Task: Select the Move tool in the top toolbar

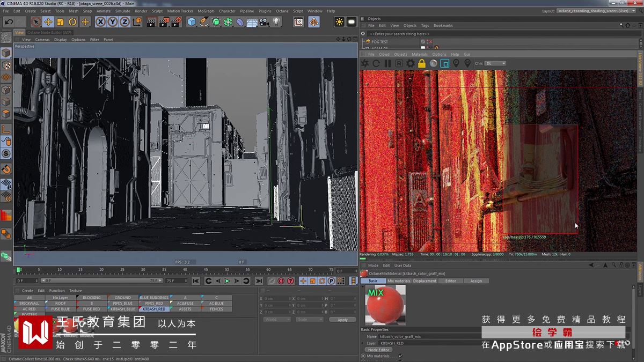Action: tap(48, 22)
